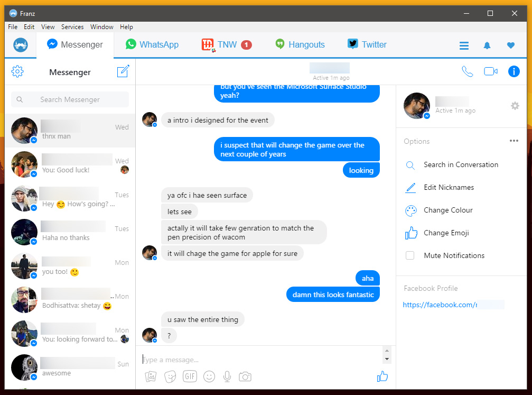Switch to the Hangouts tab

300,44
